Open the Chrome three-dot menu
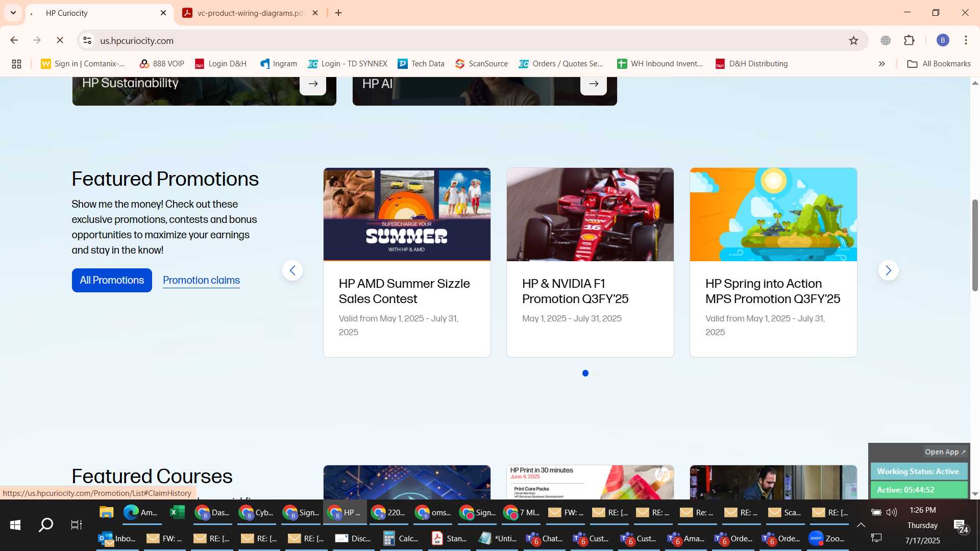This screenshot has width=980, height=551. (x=966, y=40)
